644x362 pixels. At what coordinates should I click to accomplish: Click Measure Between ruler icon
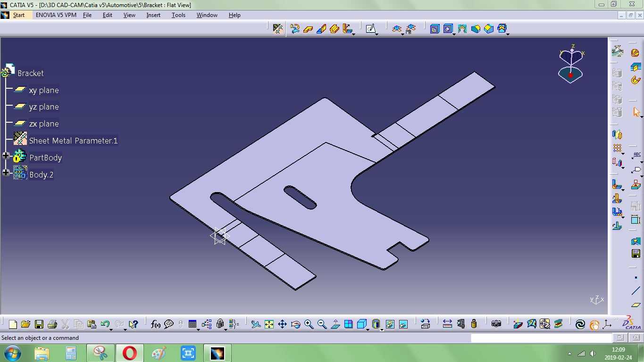[447, 324]
